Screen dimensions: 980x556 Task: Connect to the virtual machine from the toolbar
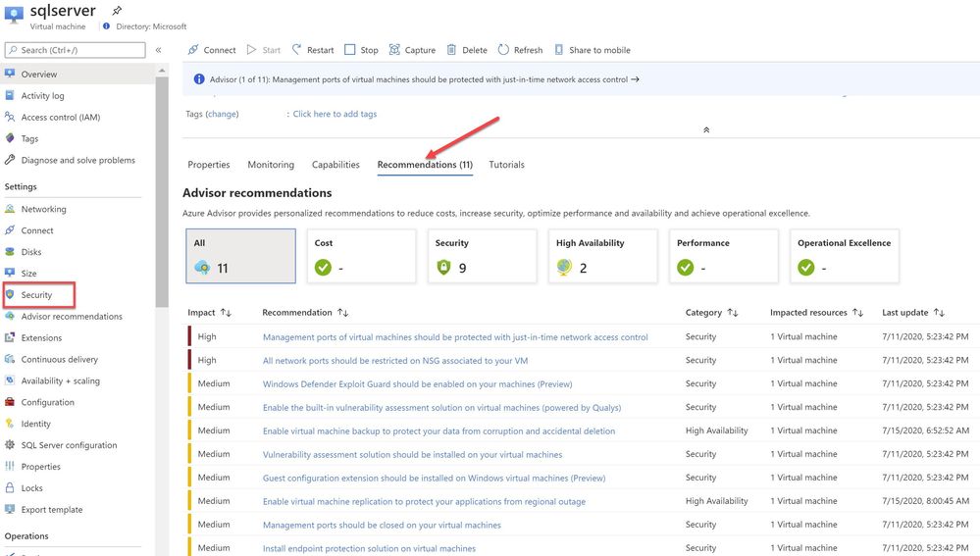(212, 50)
